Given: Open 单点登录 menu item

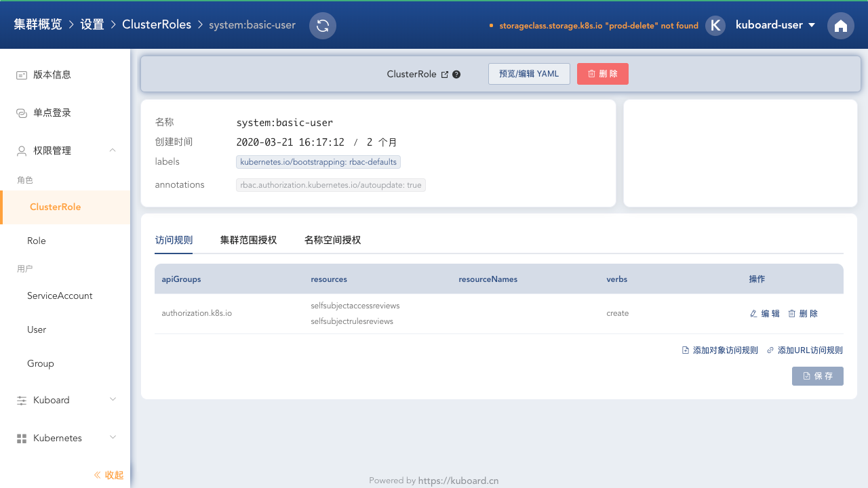Looking at the screenshot, I should point(65,113).
